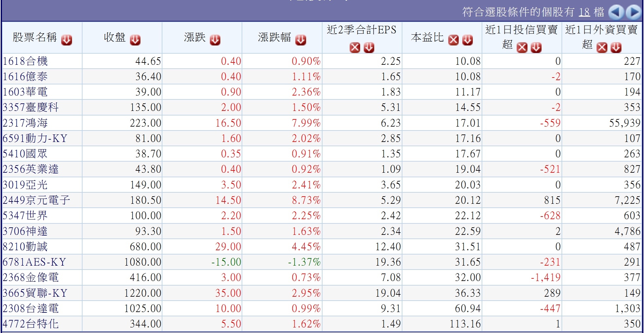This screenshot has height=333, width=644.
Task: Open stock 2317鴻海
Action: point(25,123)
